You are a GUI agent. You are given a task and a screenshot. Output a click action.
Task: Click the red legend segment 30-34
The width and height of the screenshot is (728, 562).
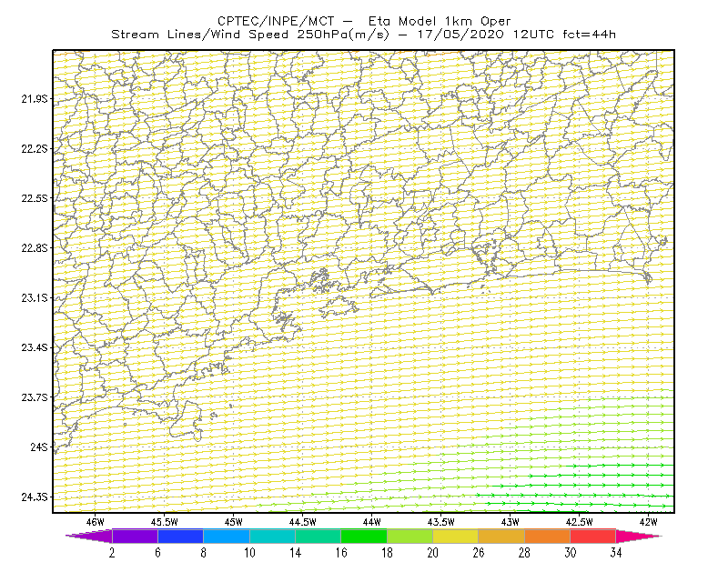593,536
